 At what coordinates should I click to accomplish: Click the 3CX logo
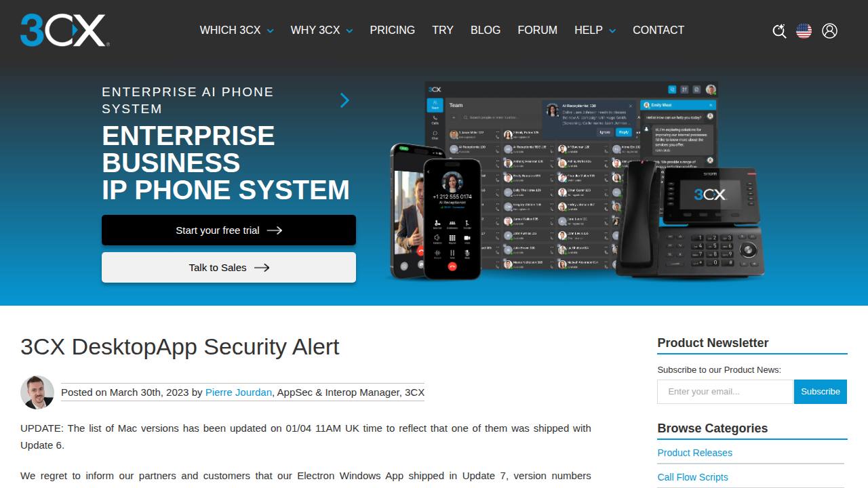click(64, 30)
